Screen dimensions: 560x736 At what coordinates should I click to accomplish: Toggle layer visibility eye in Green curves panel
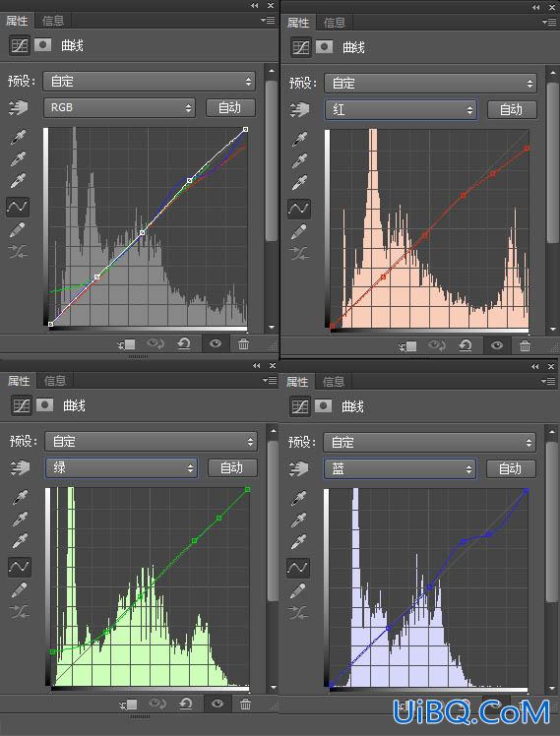[217, 704]
